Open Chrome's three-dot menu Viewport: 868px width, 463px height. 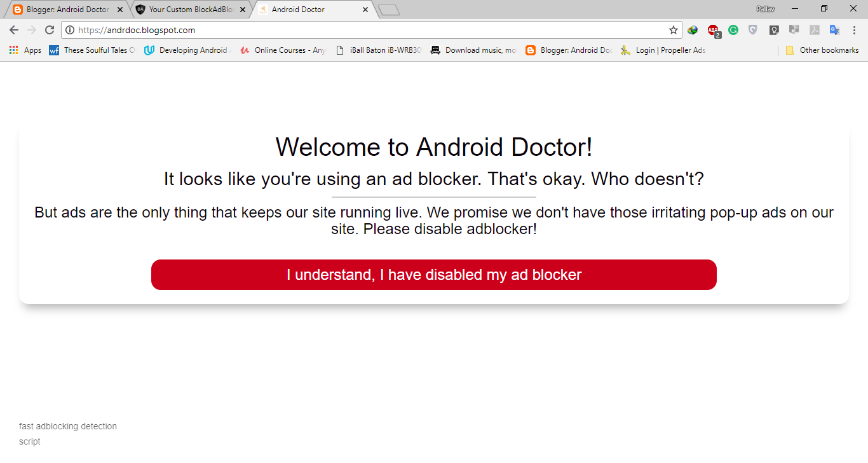pyautogui.click(x=855, y=30)
